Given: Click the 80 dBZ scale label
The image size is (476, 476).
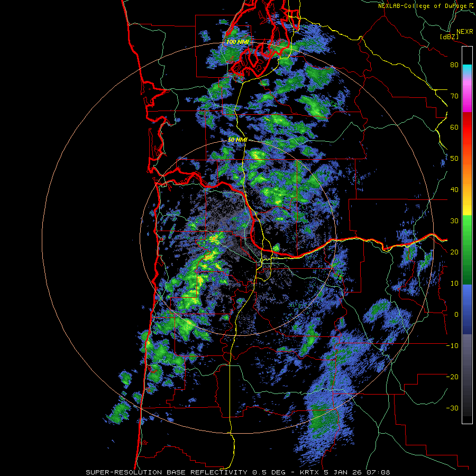Looking at the screenshot, I should [x=454, y=65].
